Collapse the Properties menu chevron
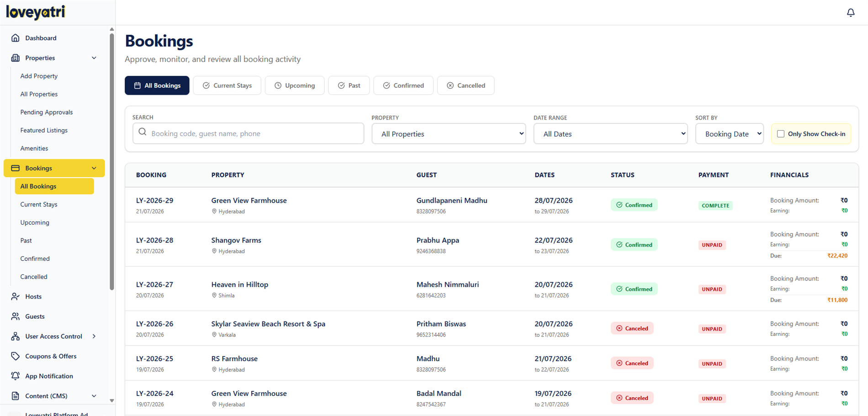The image size is (868, 416). click(x=94, y=58)
